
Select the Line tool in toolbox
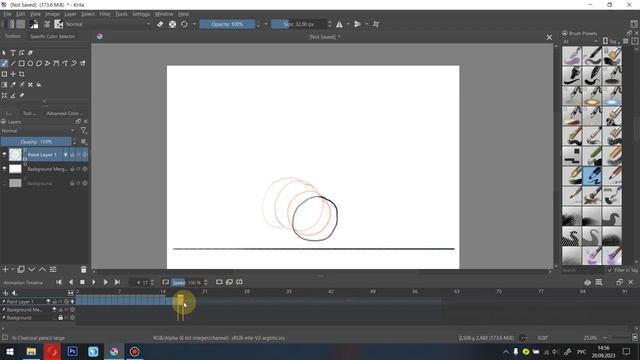coord(13,63)
